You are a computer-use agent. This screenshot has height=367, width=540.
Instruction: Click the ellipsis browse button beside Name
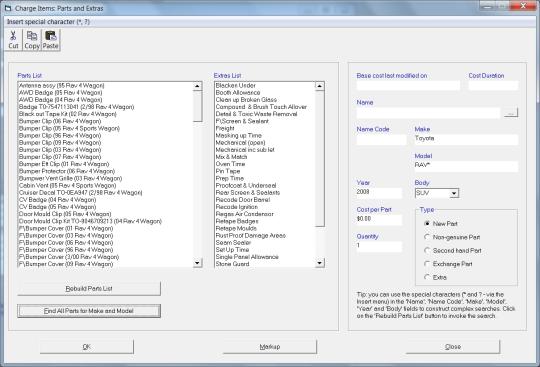511,113
